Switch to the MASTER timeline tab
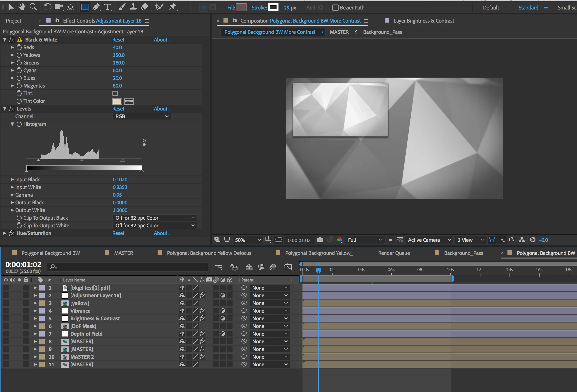 click(123, 253)
